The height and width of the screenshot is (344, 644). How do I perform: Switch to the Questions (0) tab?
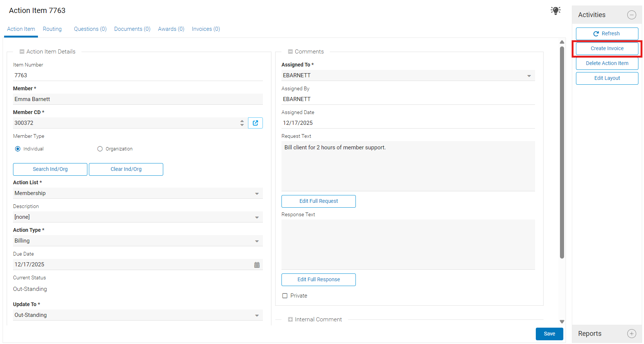click(x=90, y=29)
